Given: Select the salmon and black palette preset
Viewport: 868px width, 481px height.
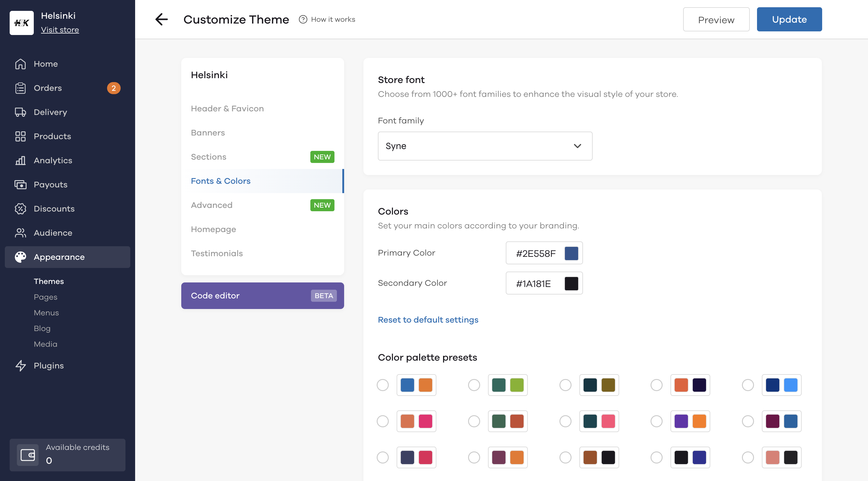Looking at the screenshot, I should point(748,457).
